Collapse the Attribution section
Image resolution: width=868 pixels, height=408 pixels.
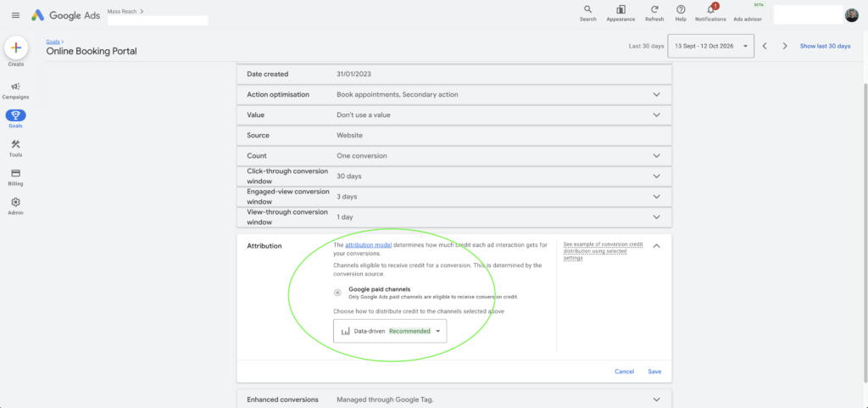[x=657, y=246]
